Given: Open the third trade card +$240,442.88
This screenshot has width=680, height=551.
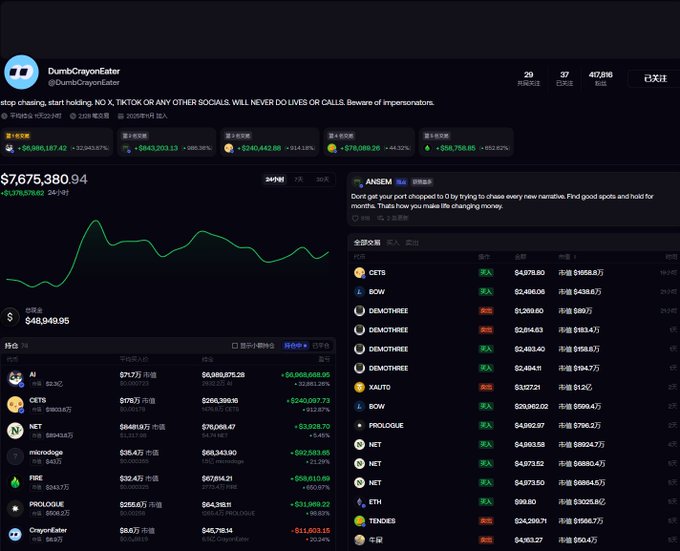Looking at the screenshot, I should click(270, 142).
